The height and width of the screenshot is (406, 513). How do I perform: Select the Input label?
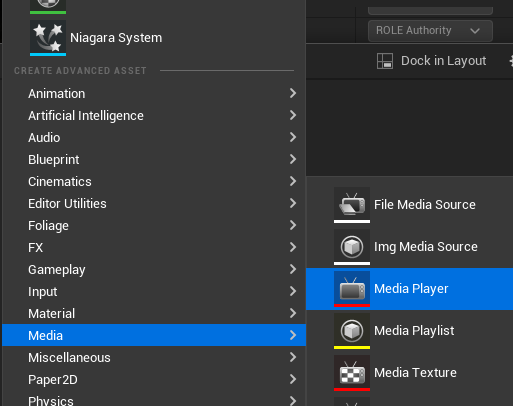[43, 292]
